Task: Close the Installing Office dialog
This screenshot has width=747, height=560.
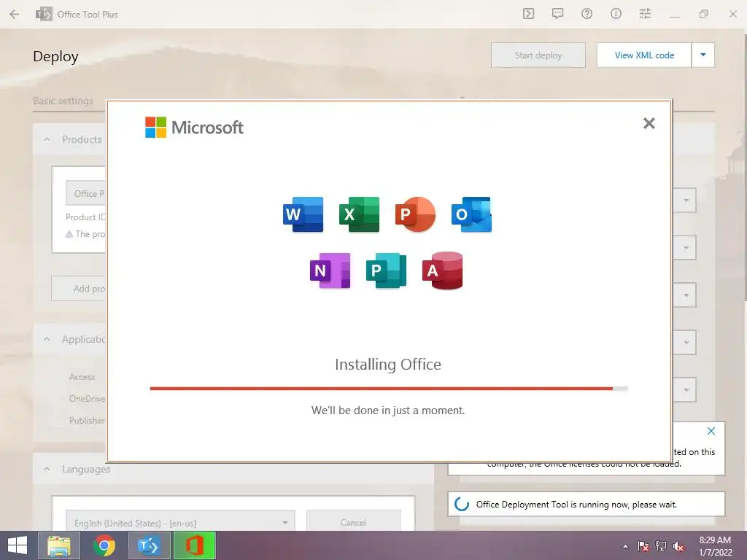Action: coord(649,123)
